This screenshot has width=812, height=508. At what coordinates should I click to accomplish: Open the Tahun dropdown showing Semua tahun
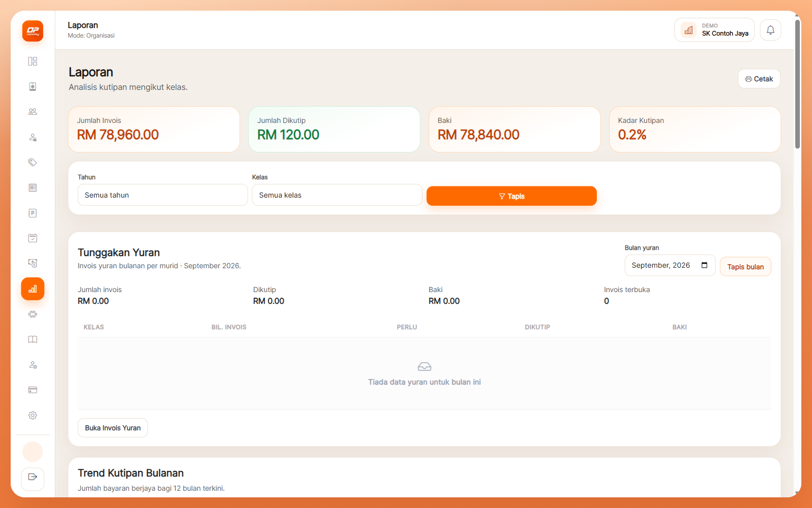[x=162, y=195]
